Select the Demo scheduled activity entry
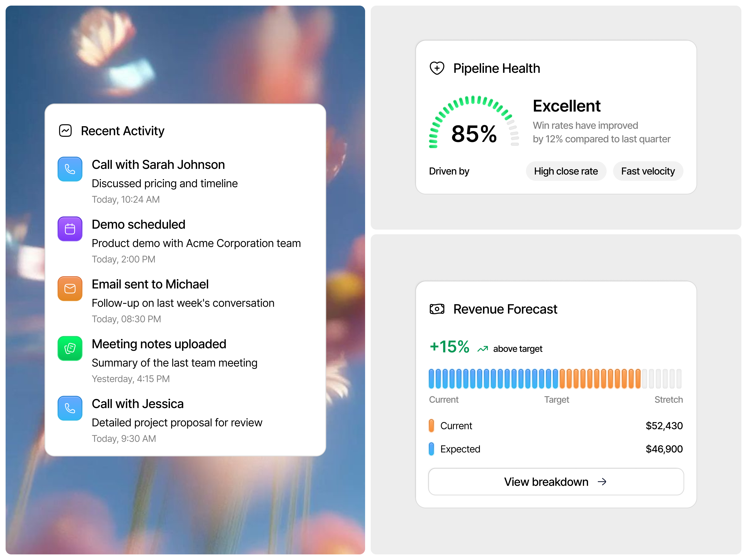The image size is (747, 560). pos(138,224)
